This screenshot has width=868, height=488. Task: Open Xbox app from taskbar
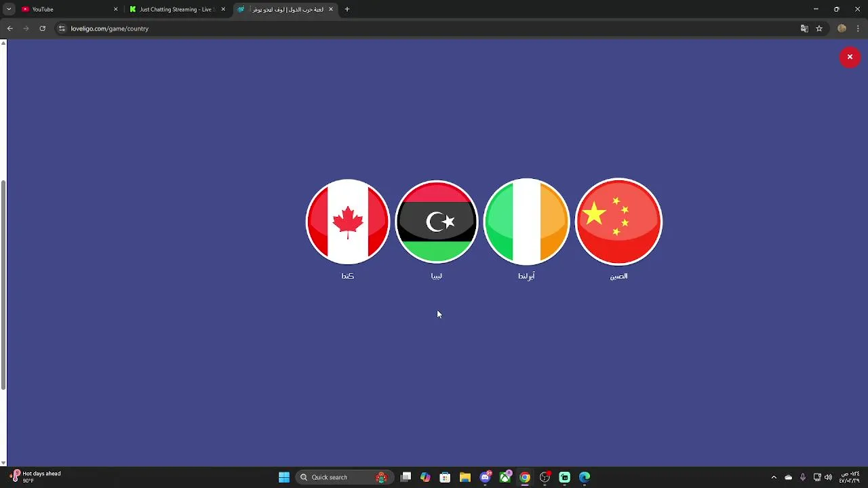[505, 477]
